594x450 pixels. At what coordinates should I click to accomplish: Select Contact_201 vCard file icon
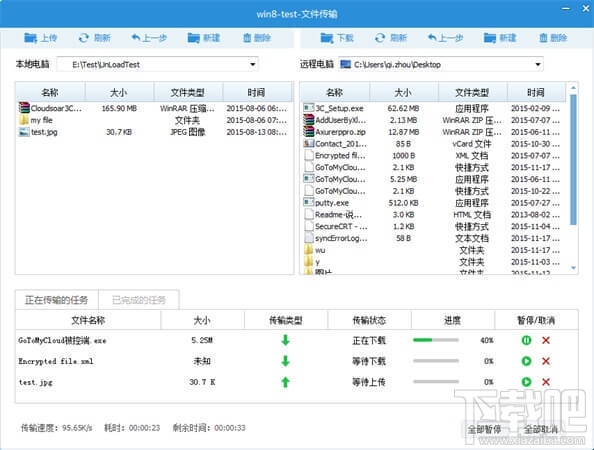309,144
